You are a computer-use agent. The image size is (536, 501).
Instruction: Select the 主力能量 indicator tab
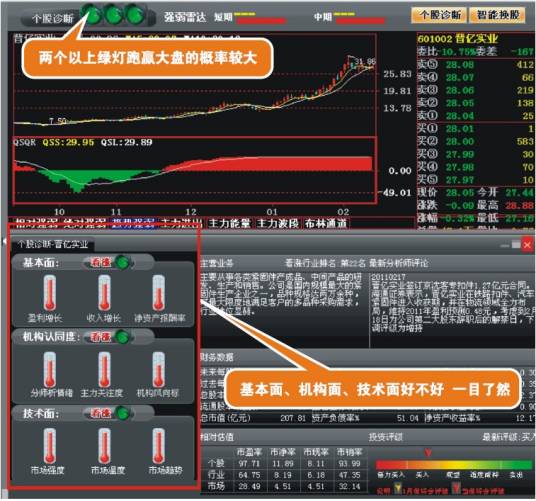[x=229, y=223]
